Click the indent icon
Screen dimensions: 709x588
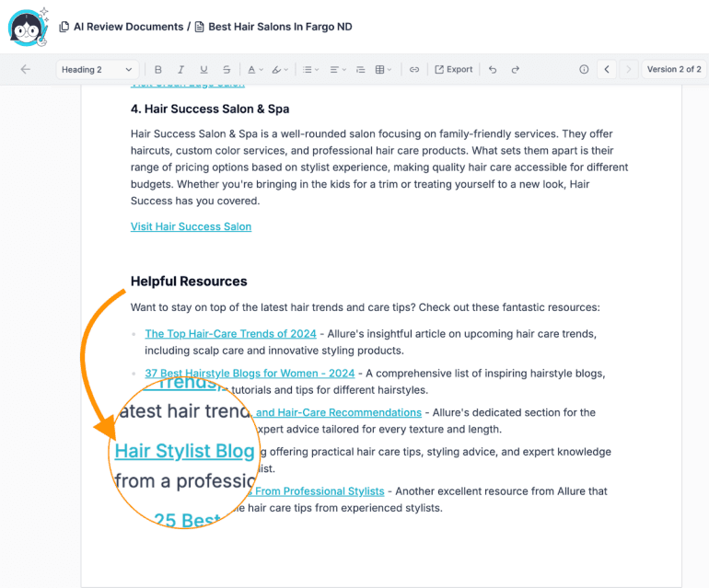tap(360, 69)
